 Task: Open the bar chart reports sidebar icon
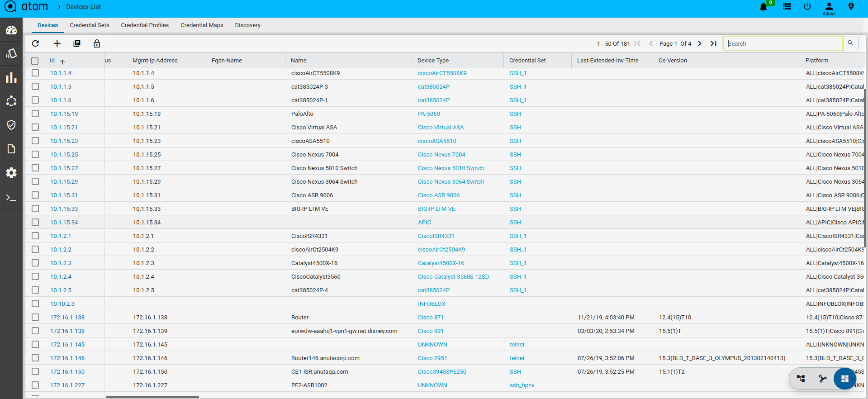coord(11,78)
